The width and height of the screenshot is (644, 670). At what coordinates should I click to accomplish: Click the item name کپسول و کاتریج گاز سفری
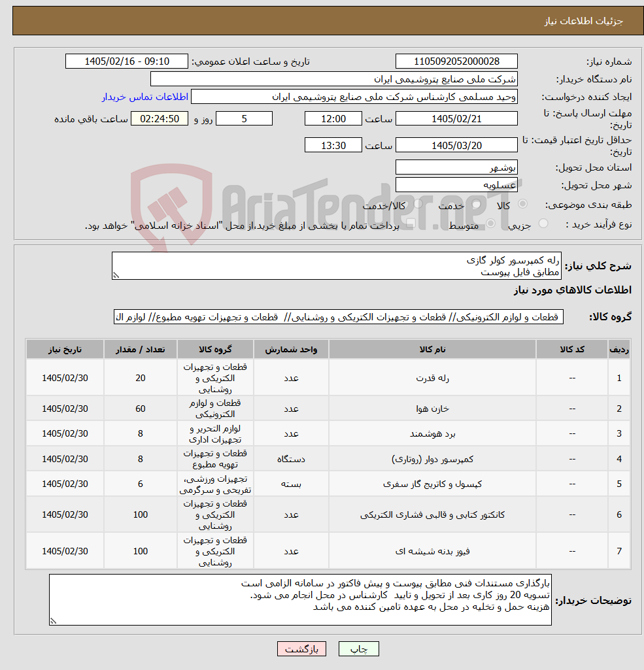432,484
